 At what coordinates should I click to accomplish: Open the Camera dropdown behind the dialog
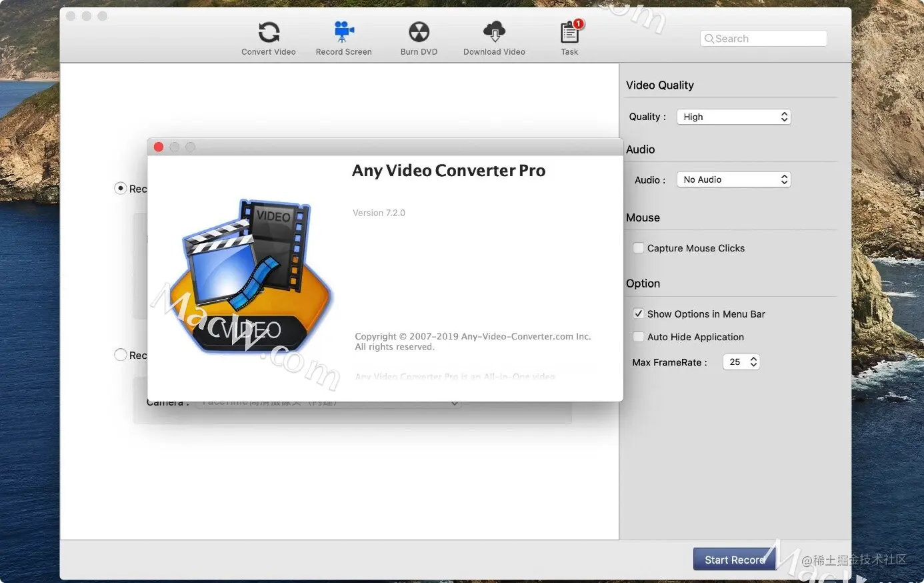tap(328, 404)
